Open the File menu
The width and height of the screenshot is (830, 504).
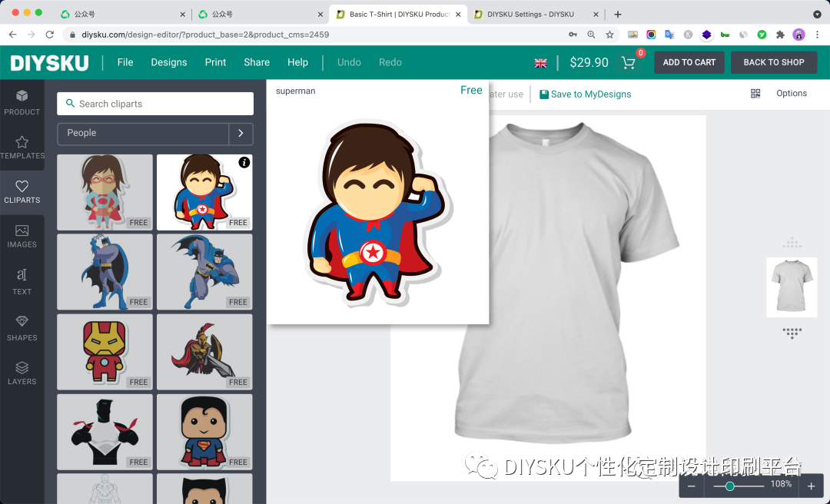[125, 62]
